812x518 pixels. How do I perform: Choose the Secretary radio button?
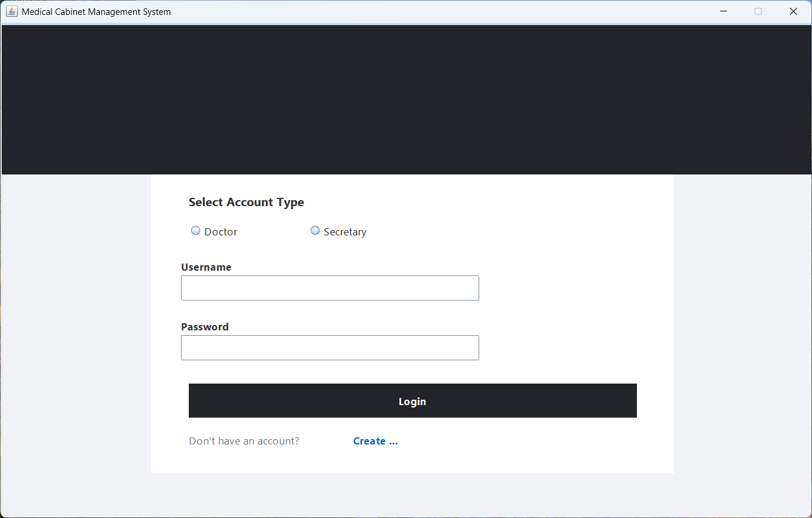coord(315,231)
